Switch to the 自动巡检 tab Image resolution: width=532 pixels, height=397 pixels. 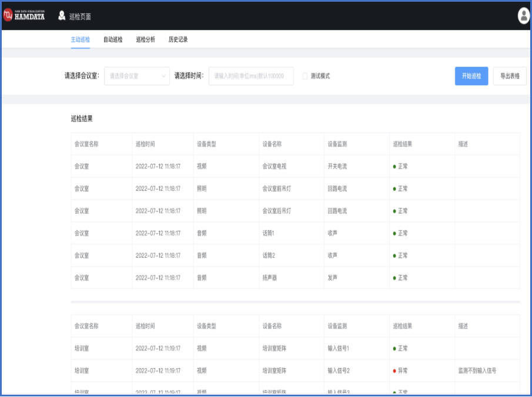113,39
